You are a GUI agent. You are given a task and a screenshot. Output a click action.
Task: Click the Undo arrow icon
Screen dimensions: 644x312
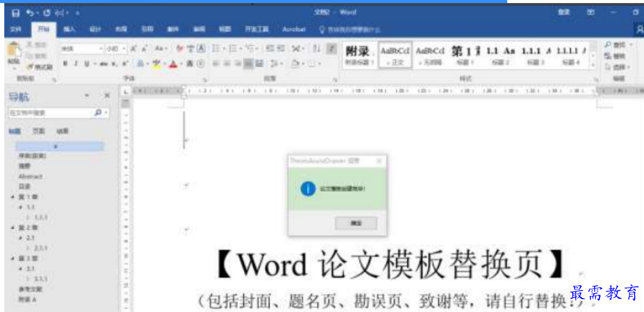pos(29,13)
